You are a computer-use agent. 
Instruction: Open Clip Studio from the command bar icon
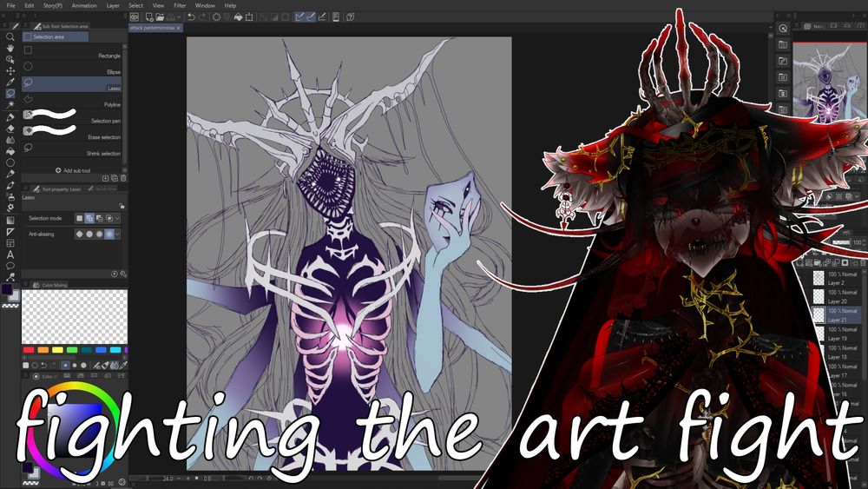click(134, 17)
